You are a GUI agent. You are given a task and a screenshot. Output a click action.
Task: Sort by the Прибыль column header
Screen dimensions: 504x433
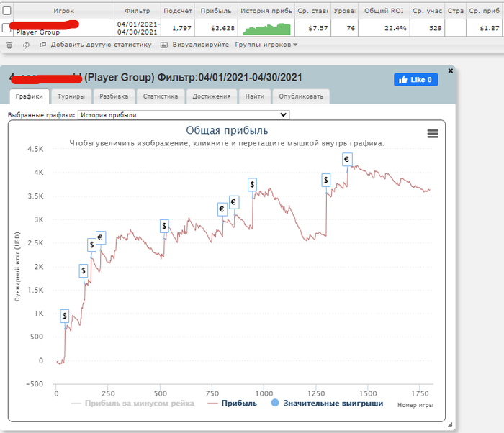(216, 11)
